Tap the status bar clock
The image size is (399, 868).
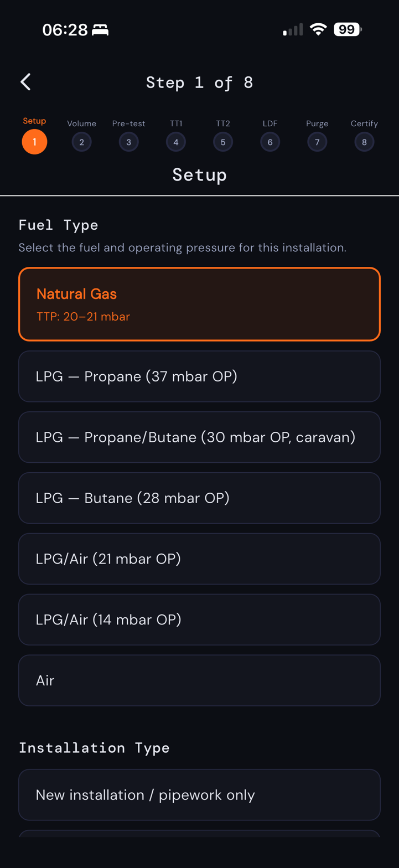coord(65,30)
